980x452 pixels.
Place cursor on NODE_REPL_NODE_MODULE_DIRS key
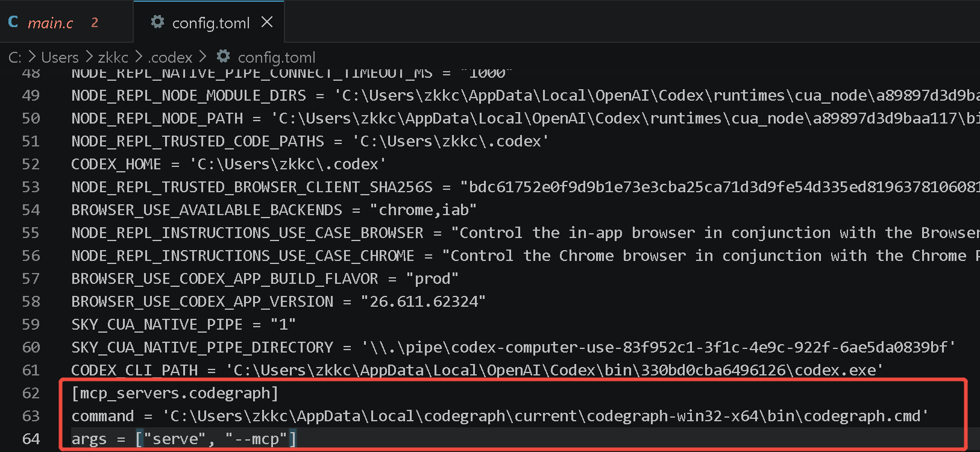189,95
